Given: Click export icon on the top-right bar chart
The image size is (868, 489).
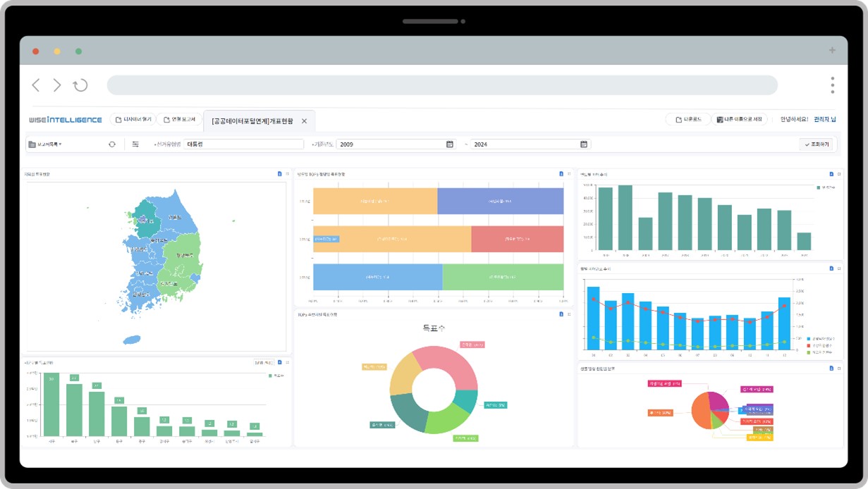Looking at the screenshot, I should point(831,174).
